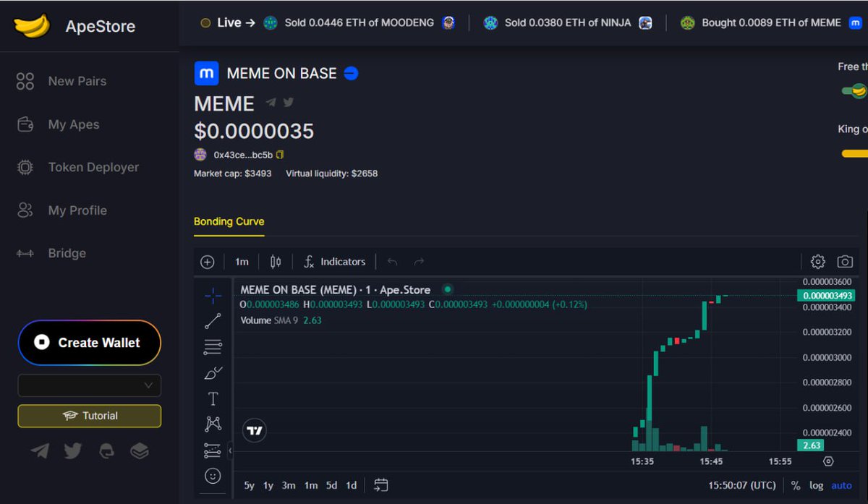Image resolution: width=868 pixels, height=504 pixels.
Task: Open the 1m interval selector
Action: coord(242,262)
